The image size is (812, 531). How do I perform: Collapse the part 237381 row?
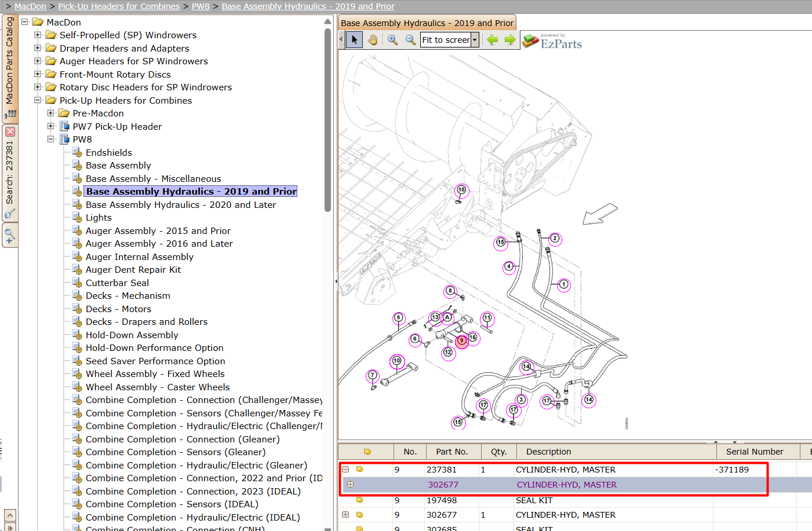tap(345, 470)
